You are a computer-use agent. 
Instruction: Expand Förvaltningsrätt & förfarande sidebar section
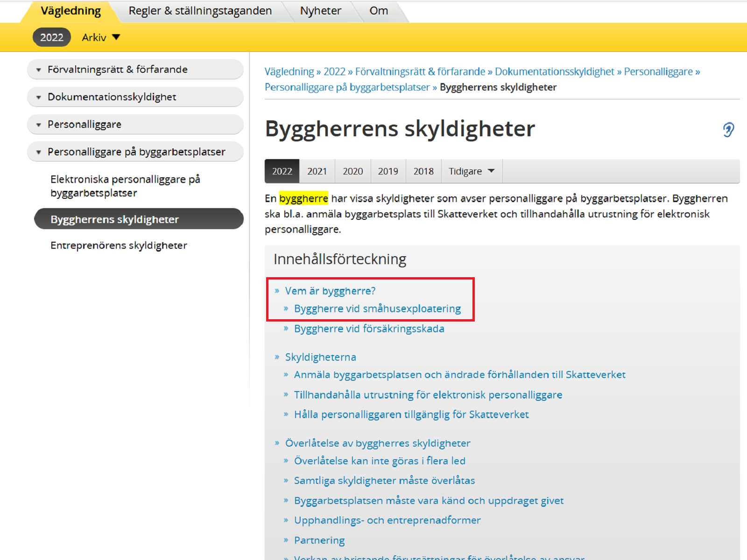coord(135,70)
